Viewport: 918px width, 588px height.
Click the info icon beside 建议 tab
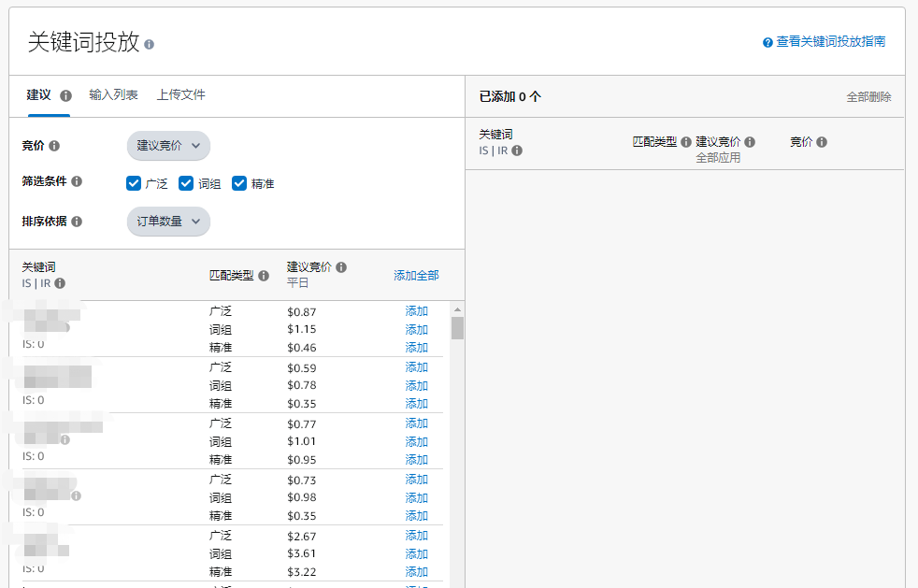pyautogui.click(x=66, y=95)
